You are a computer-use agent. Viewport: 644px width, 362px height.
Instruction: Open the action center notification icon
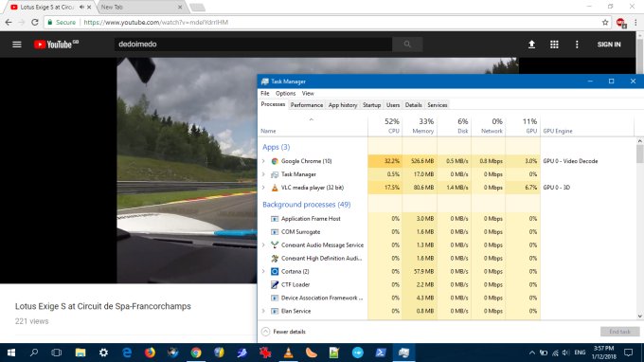coord(629,353)
